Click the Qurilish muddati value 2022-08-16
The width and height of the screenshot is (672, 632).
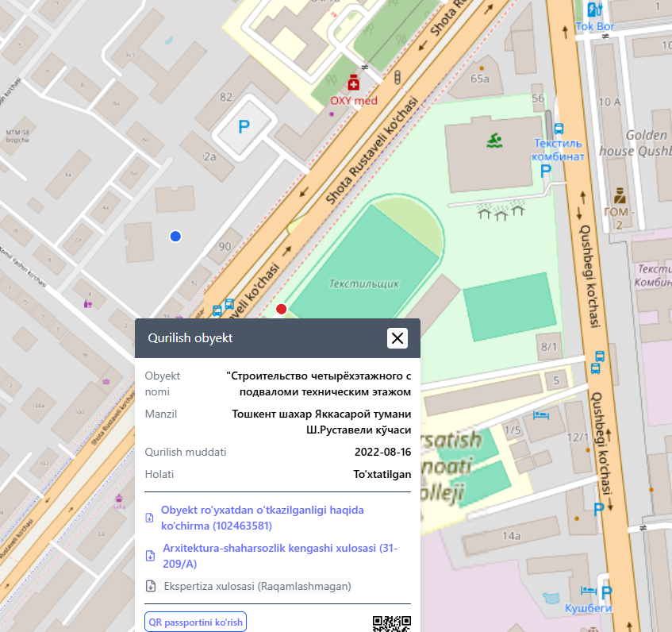[x=382, y=452]
